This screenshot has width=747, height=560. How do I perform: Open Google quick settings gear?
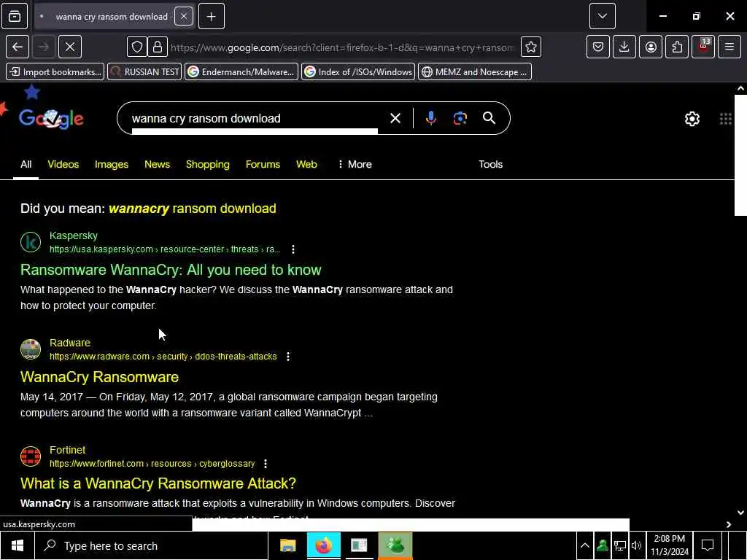point(692,119)
